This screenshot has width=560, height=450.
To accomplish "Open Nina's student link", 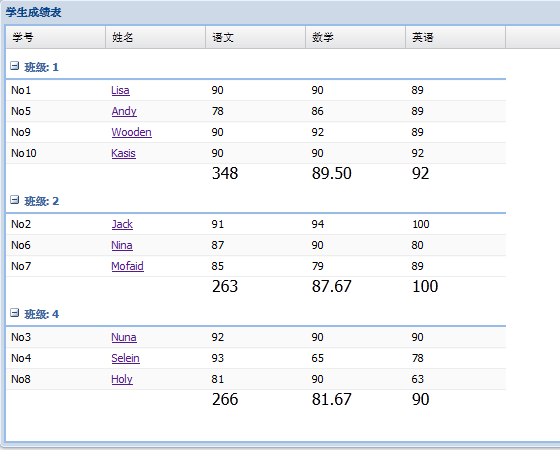I will click(122, 245).
